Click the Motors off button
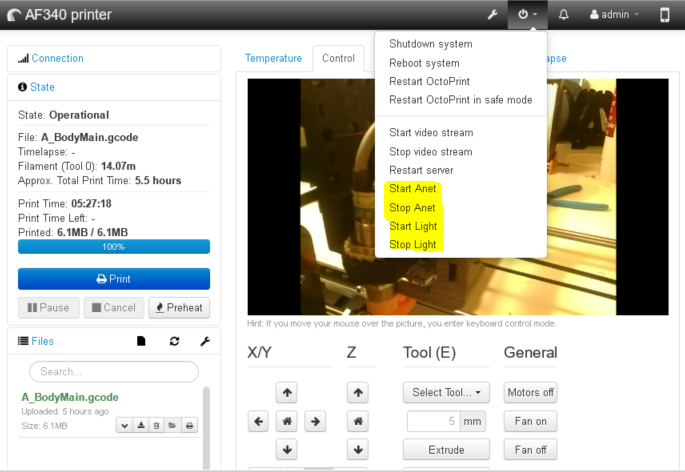This screenshot has width=685, height=472. [x=530, y=392]
